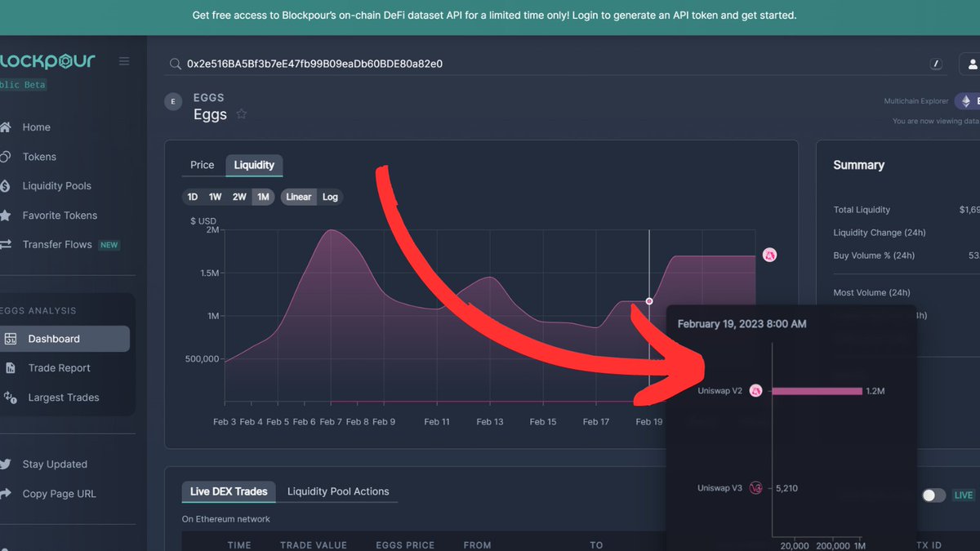The width and height of the screenshot is (980, 551).
Task: Switch to the Price chart tab
Action: tap(203, 165)
